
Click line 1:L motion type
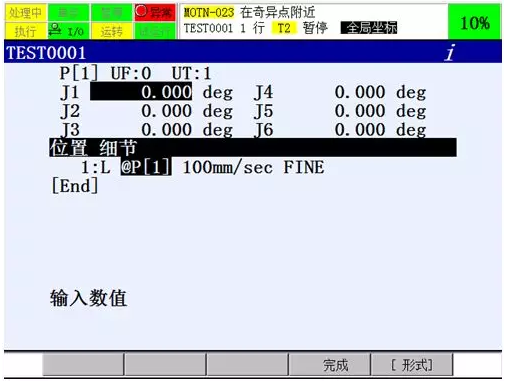point(96,167)
